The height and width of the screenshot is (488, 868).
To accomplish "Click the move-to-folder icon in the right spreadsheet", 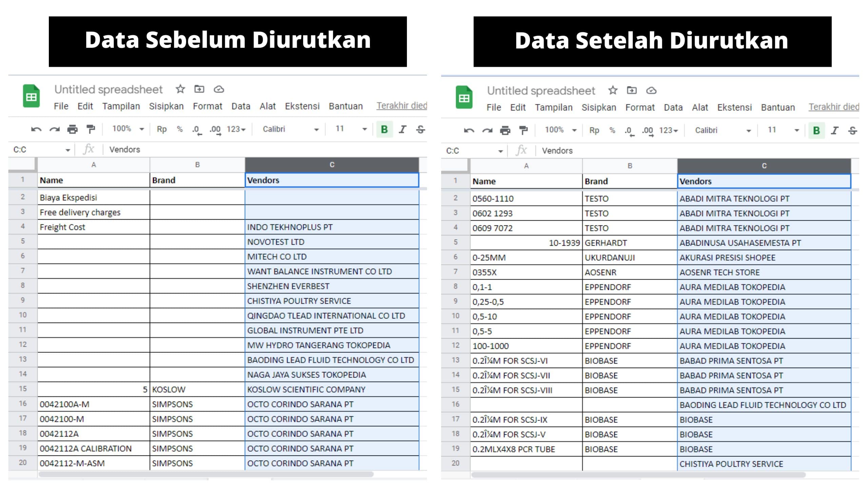I will (632, 90).
